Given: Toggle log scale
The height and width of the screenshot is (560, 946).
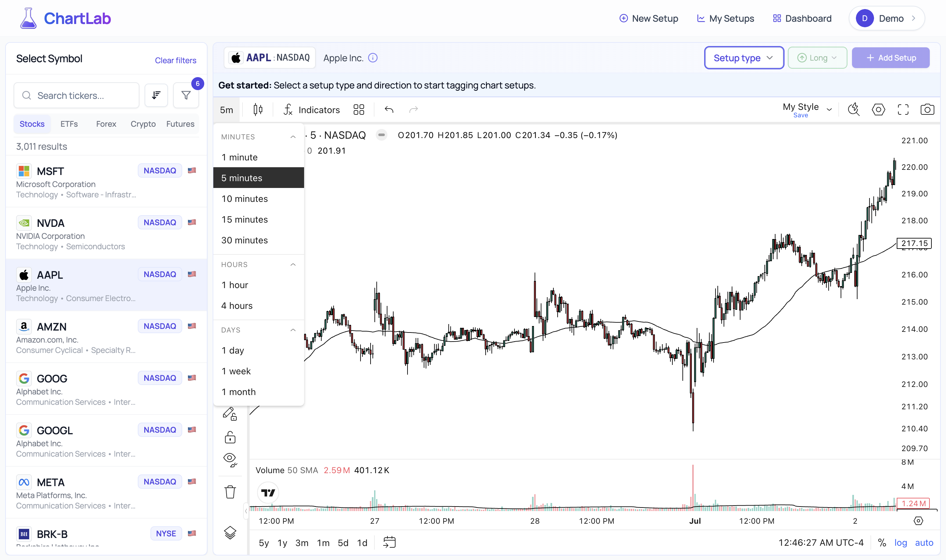Looking at the screenshot, I should pos(900,542).
